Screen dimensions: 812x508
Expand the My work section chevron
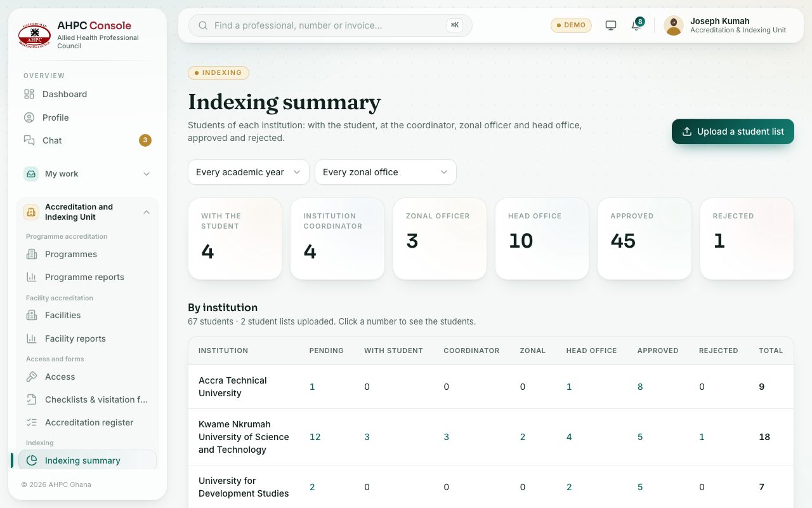147,174
